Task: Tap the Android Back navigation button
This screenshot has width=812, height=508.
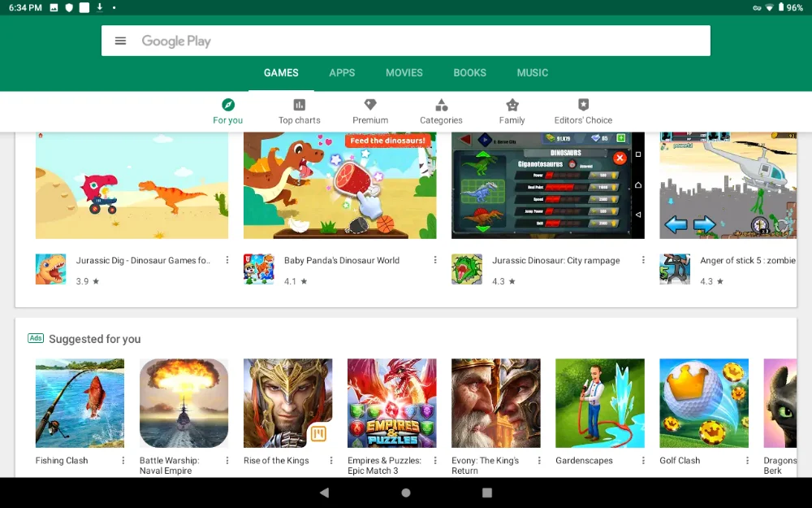Action: (325, 493)
